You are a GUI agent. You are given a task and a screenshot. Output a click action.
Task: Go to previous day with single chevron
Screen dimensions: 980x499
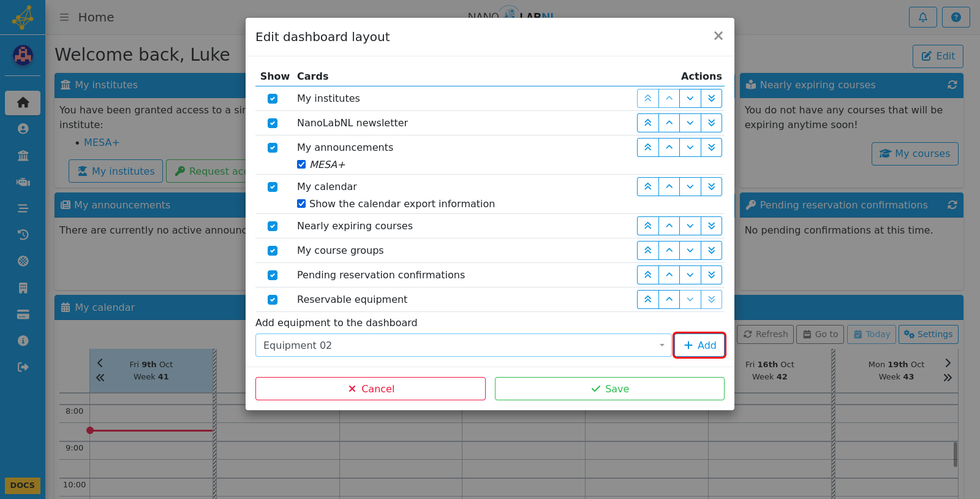pyautogui.click(x=100, y=363)
